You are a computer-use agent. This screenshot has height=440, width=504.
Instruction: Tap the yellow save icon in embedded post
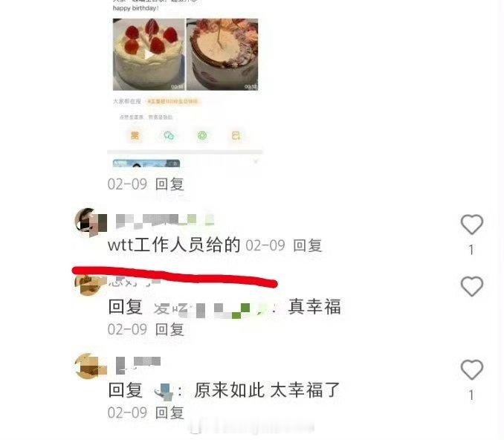coord(236,135)
